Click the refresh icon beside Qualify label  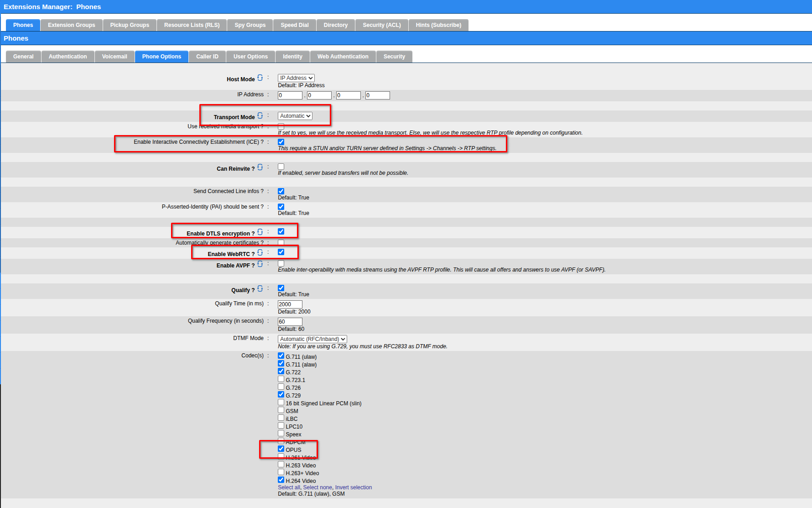(x=260, y=289)
